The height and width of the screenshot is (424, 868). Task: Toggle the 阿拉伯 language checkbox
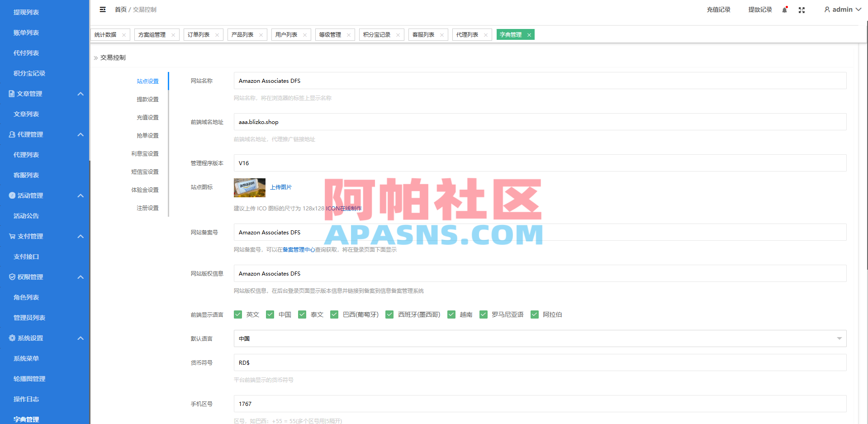coord(534,314)
